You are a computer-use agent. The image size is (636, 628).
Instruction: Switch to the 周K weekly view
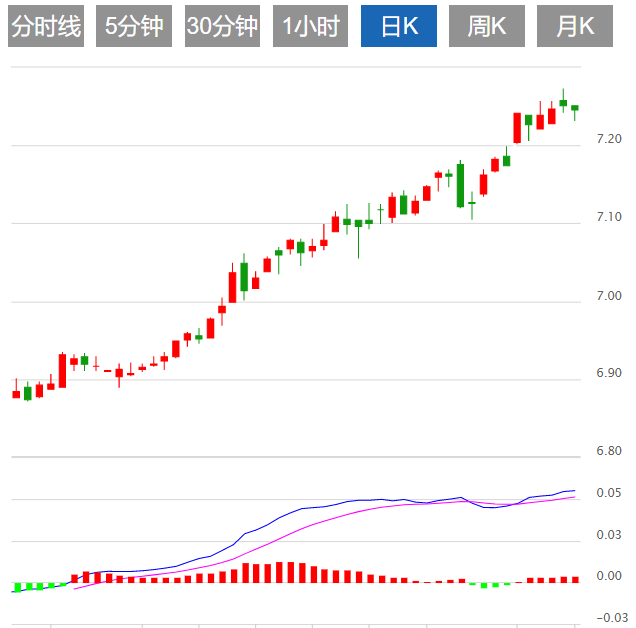(x=487, y=26)
